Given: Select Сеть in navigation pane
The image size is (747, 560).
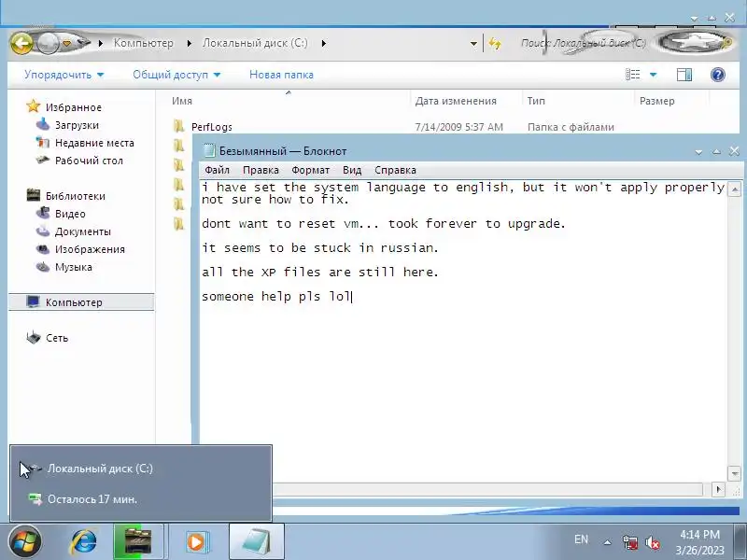Looking at the screenshot, I should [x=57, y=338].
